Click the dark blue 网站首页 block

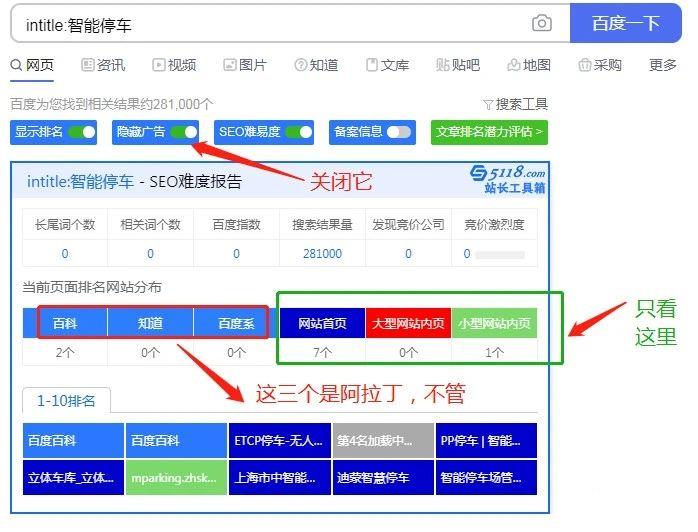[322, 323]
